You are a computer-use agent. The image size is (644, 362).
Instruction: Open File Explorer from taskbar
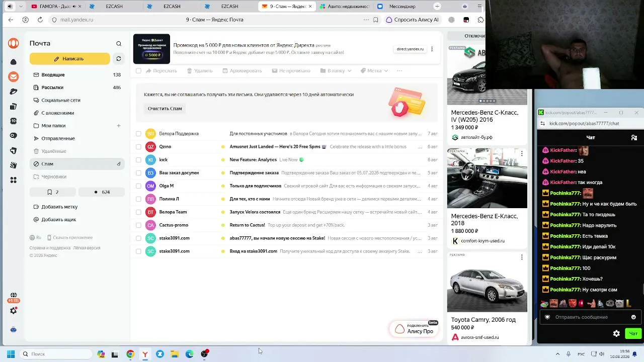click(175, 354)
